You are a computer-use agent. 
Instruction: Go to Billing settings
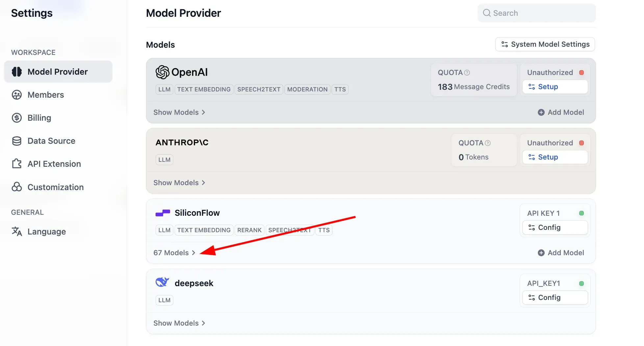39,118
